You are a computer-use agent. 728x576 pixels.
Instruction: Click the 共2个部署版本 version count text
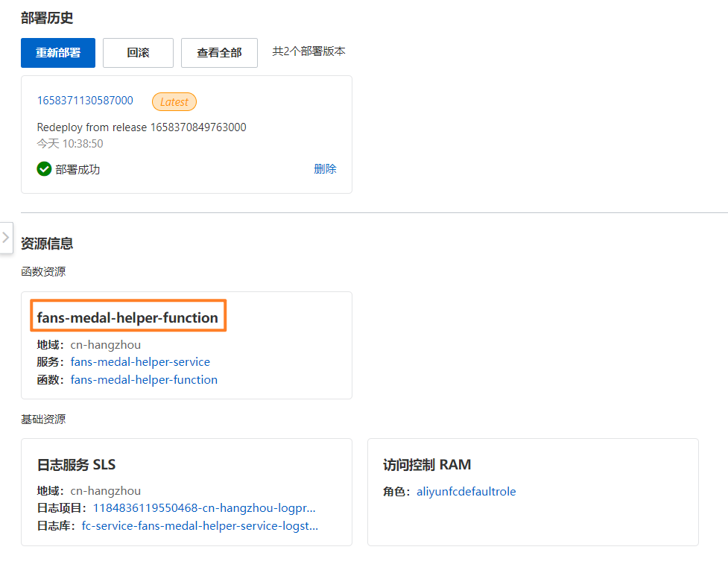pos(308,51)
